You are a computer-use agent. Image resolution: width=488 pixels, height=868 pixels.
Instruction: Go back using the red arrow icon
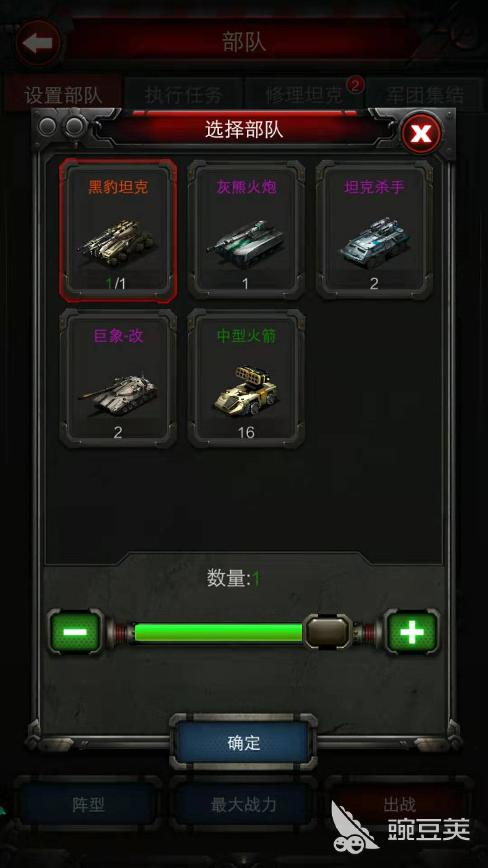pos(38,44)
